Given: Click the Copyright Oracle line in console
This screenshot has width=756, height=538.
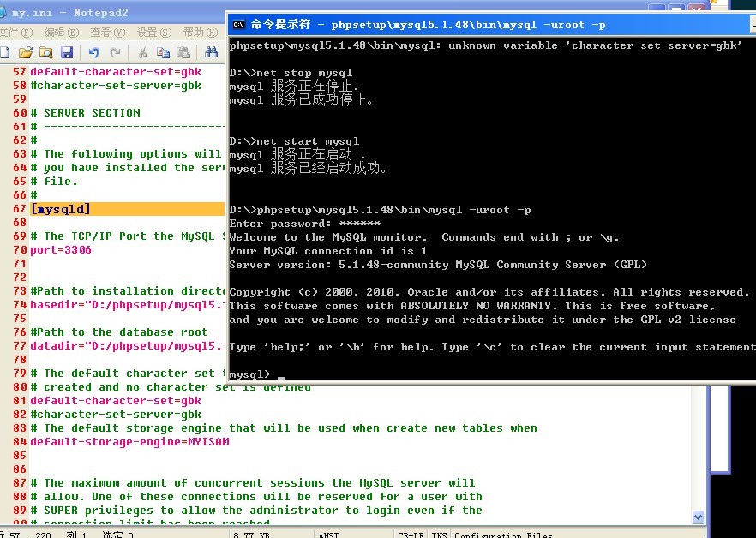Looking at the screenshot, I should coord(489,292).
